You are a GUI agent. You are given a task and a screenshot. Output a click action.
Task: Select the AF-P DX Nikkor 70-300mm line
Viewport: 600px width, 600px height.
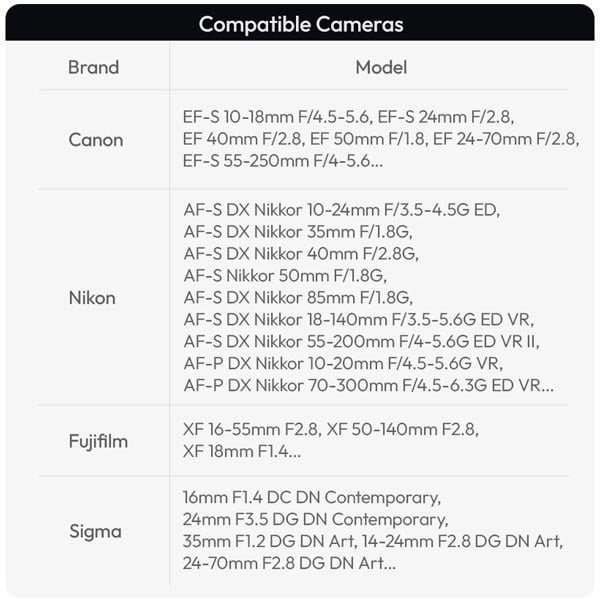pos(368,385)
